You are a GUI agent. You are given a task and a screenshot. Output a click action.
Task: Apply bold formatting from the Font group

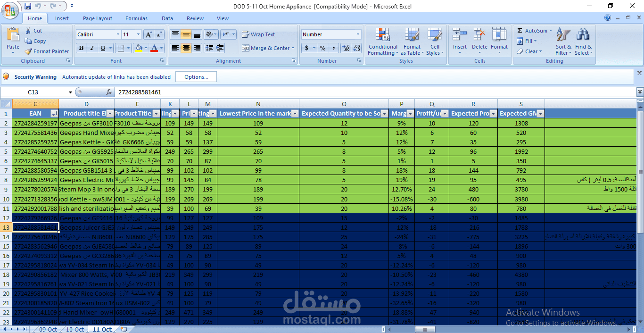pos(80,48)
